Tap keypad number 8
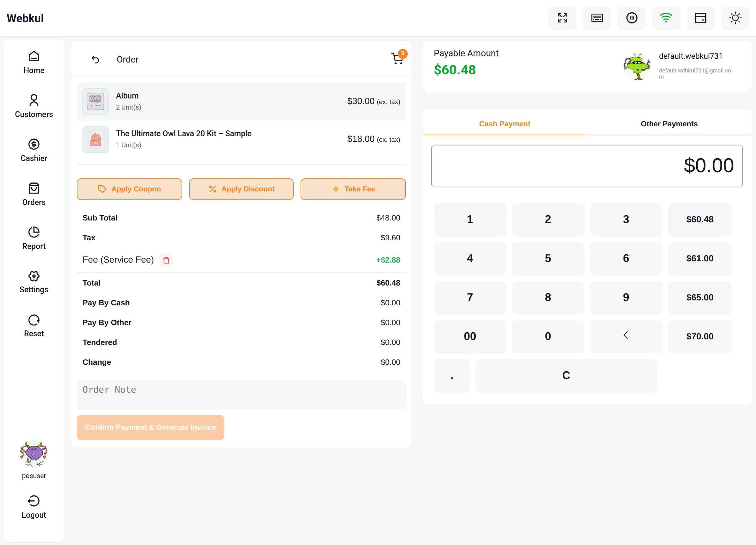Viewport: 756px width, 545px height. pyautogui.click(x=548, y=298)
